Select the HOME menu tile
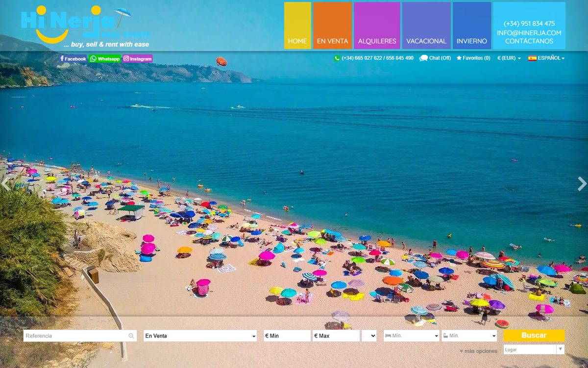The width and height of the screenshot is (588, 368). (x=297, y=26)
